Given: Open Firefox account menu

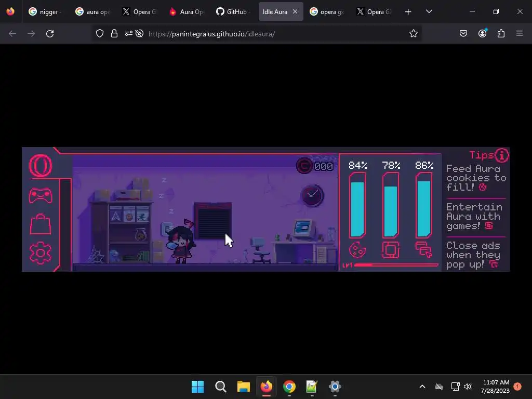Looking at the screenshot, I should click(482, 34).
